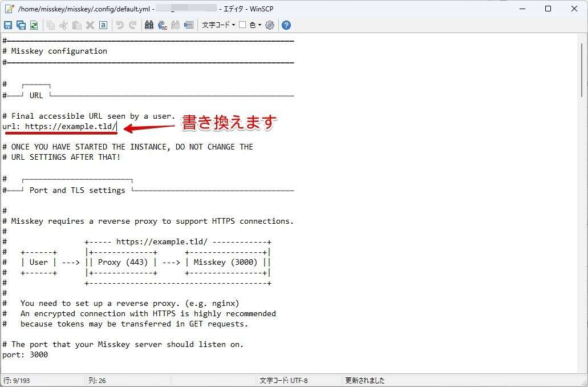The height and width of the screenshot is (387, 588).
Task: Click the '列: 26' status bar entry
Action: (x=97, y=381)
